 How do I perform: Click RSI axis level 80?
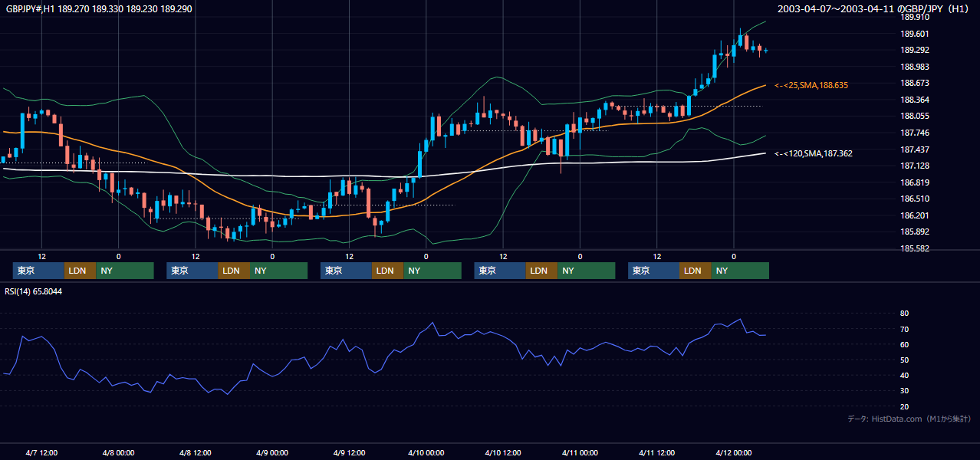(x=904, y=314)
